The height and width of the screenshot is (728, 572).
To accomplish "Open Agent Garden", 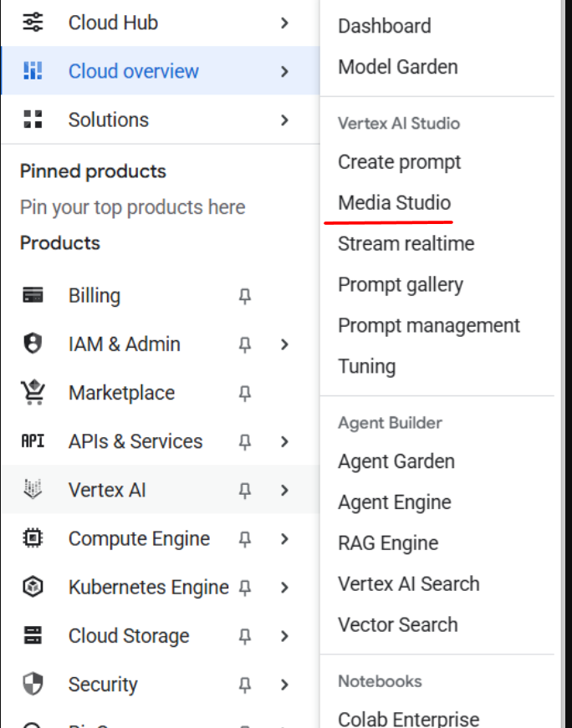I will pyautogui.click(x=396, y=461).
